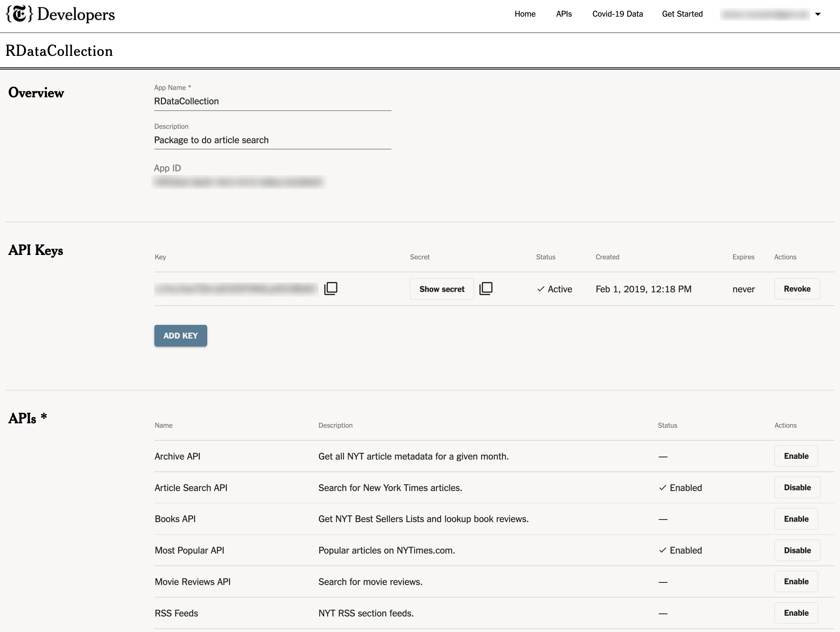
Task: Click the NYT Developers logo
Action: click(x=60, y=14)
